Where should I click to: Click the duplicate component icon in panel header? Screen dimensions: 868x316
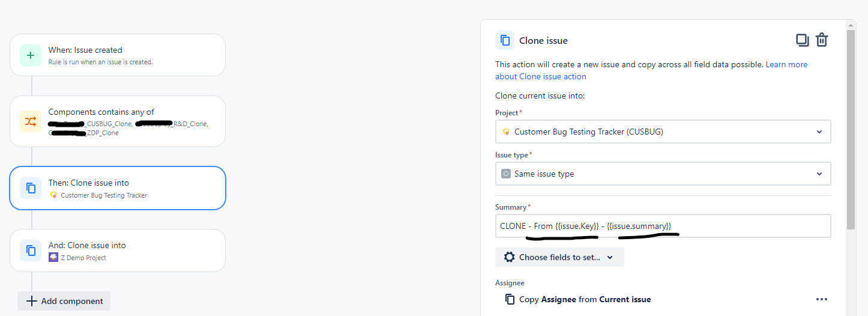pyautogui.click(x=803, y=40)
